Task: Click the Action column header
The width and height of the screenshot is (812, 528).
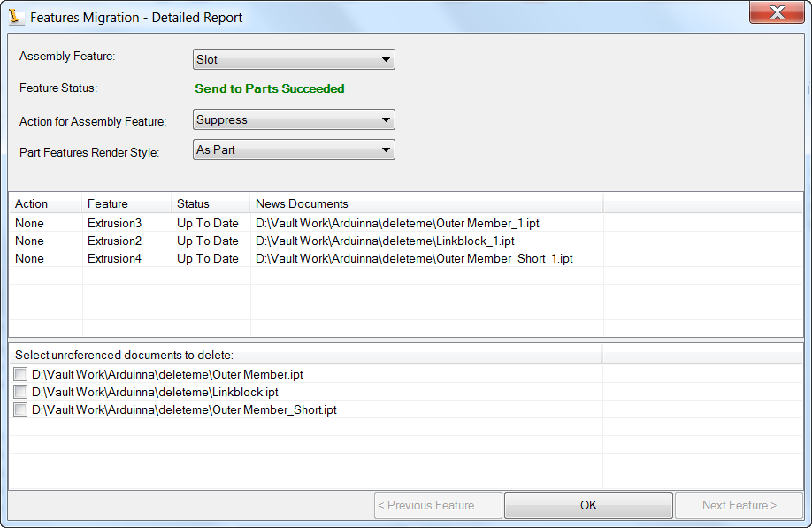Action: coord(31,203)
